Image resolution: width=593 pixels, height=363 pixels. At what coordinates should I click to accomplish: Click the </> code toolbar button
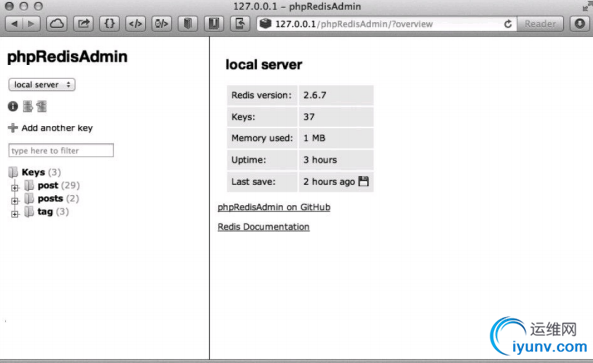coord(135,24)
